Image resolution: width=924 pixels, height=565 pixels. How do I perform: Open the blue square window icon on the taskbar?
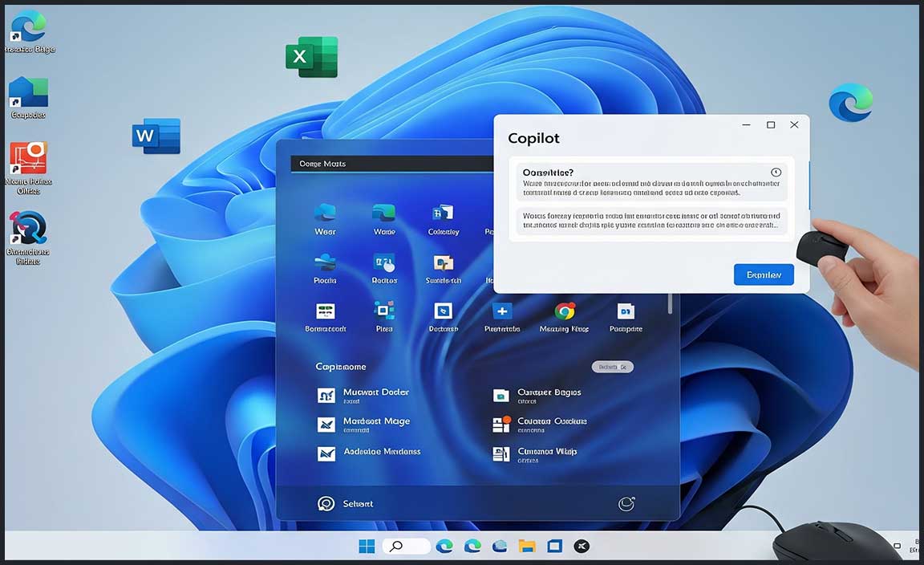554,546
